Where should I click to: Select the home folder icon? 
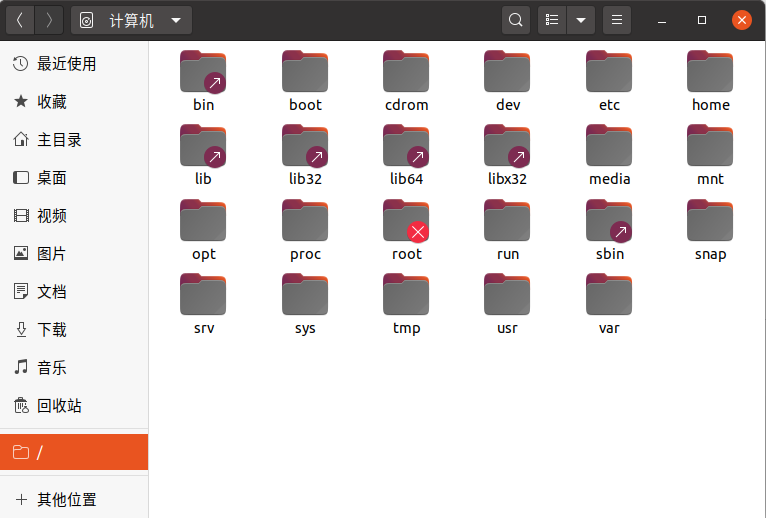point(710,72)
